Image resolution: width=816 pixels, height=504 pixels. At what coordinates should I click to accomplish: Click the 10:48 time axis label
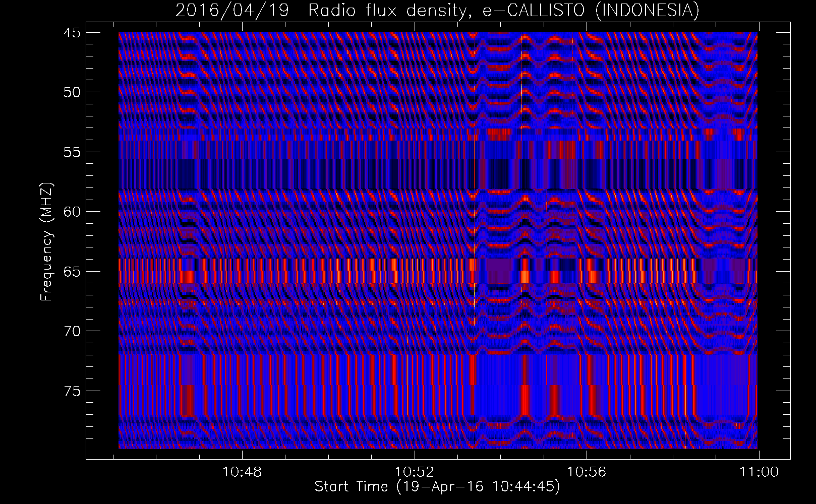click(243, 472)
